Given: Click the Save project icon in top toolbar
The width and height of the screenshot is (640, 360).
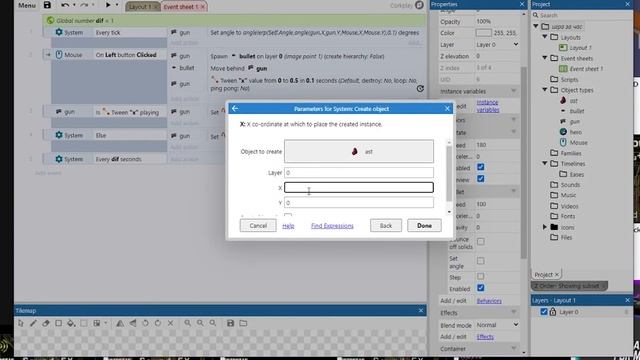Looking at the screenshot, I should coord(47,5).
